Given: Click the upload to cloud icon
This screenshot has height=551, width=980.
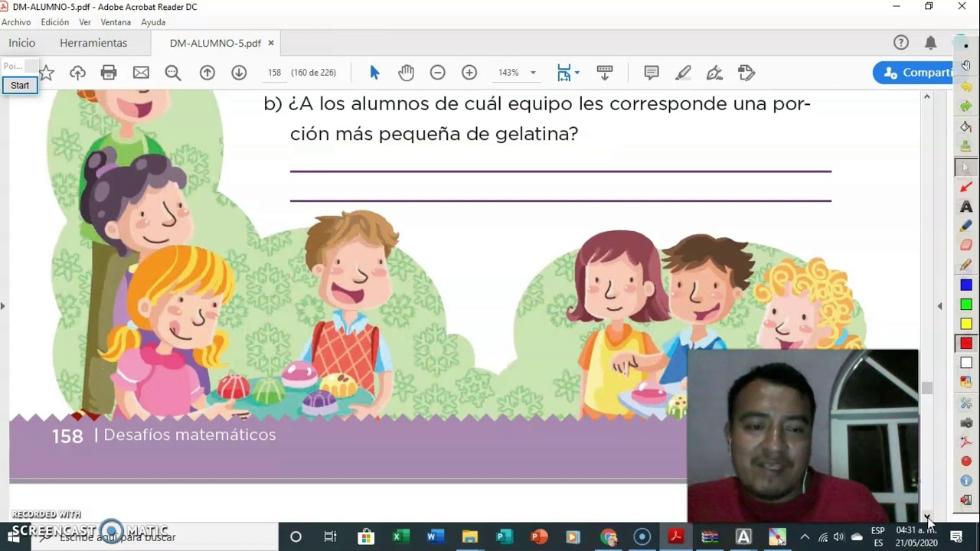Looking at the screenshot, I should [77, 73].
